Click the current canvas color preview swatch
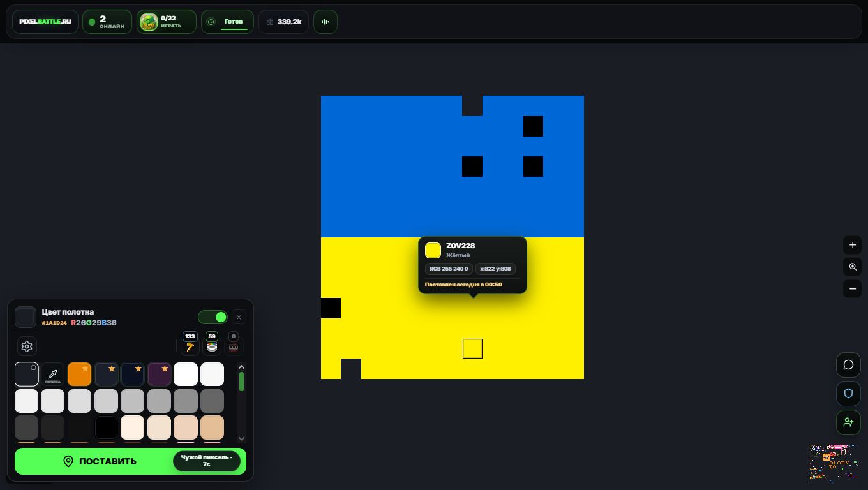The height and width of the screenshot is (490, 868). tap(26, 317)
